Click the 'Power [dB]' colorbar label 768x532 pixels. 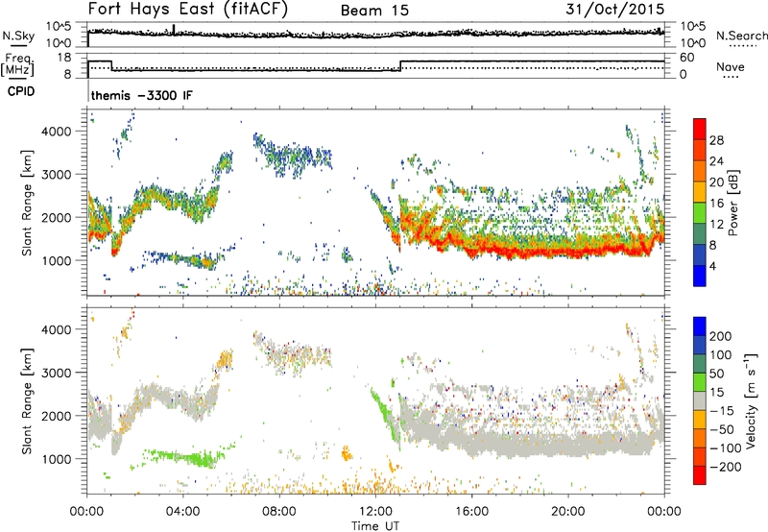coord(733,203)
